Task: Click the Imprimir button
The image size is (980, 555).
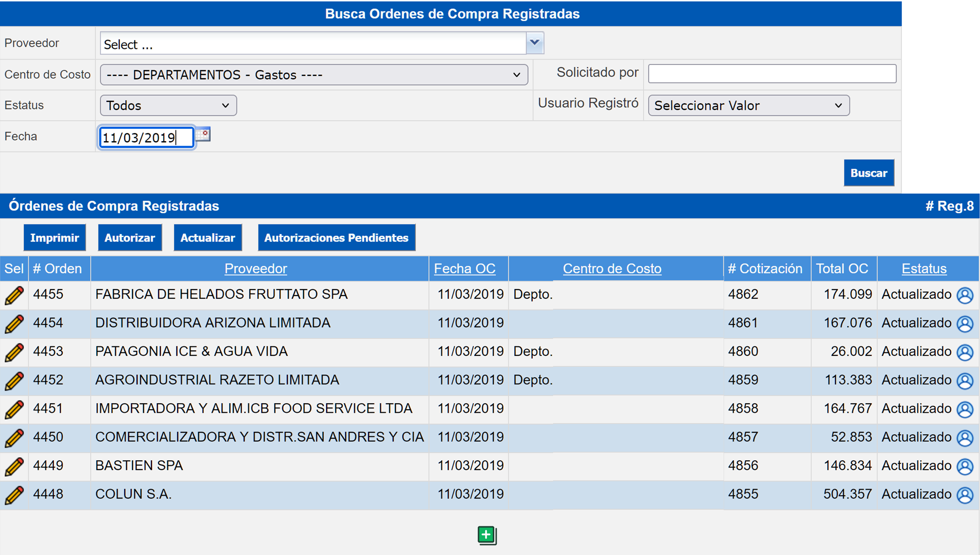Action: 54,238
